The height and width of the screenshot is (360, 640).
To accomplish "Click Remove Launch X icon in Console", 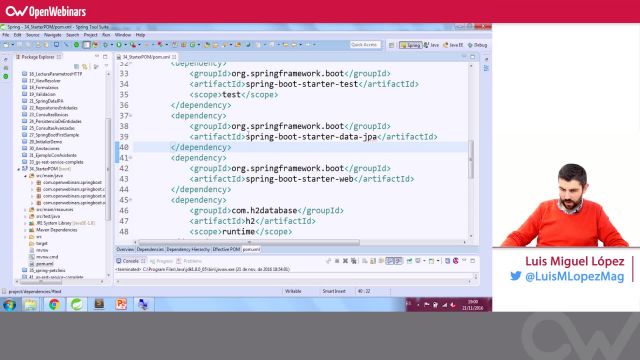I will [x=345, y=261].
